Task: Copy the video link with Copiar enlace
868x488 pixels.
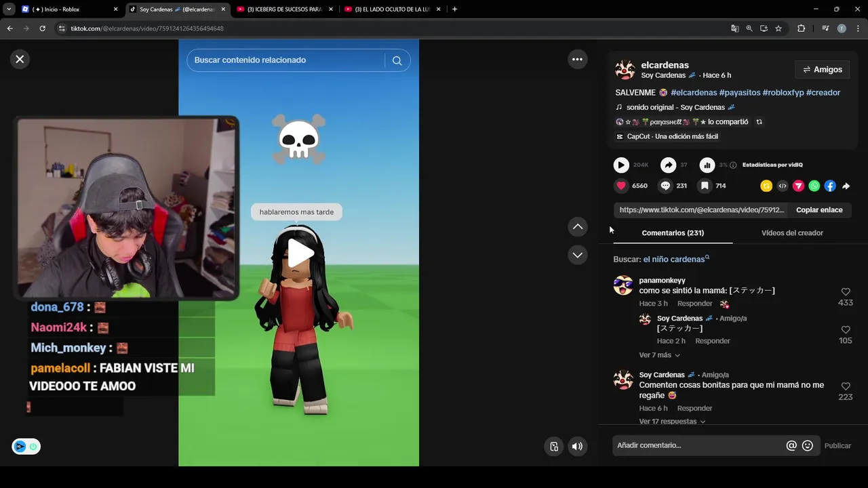Action: (x=819, y=210)
